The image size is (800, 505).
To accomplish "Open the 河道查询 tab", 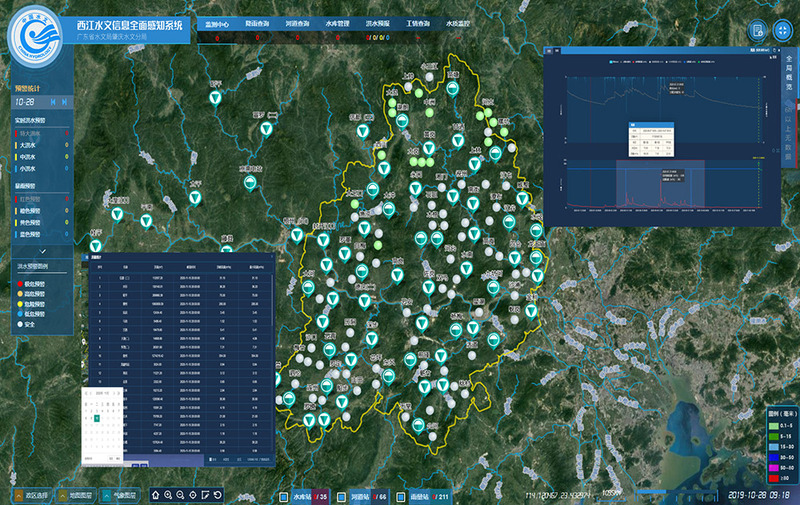I will [x=297, y=23].
